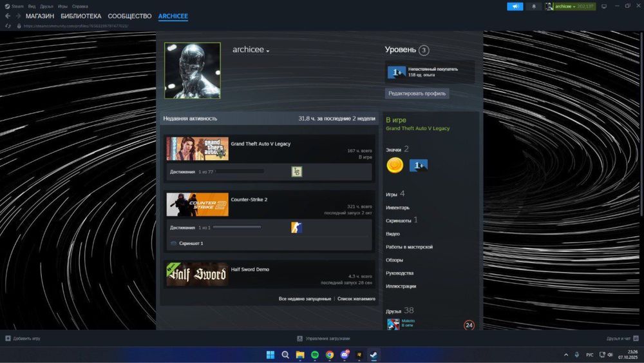
Task: Open the Half Sword Demo title link
Action: 250,270
